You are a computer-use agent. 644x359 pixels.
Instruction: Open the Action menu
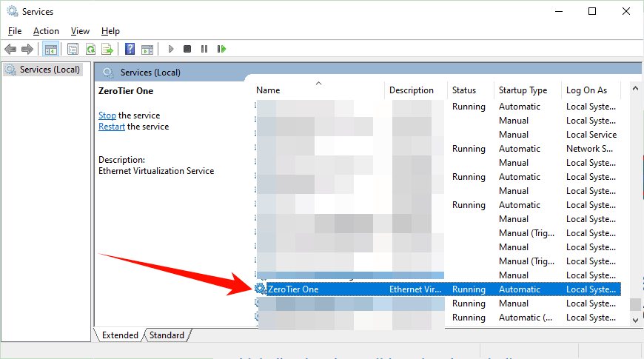[x=46, y=31]
